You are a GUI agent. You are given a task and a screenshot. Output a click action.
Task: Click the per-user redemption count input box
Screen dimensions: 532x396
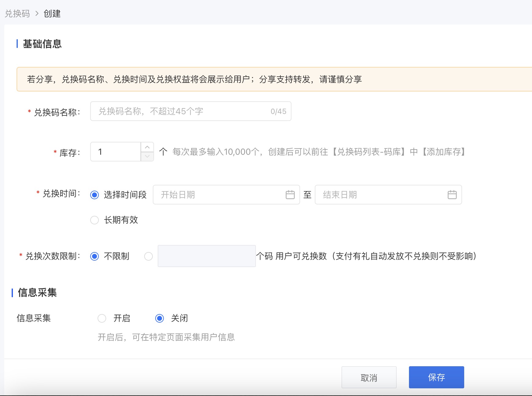pyautogui.click(x=206, y=256)
